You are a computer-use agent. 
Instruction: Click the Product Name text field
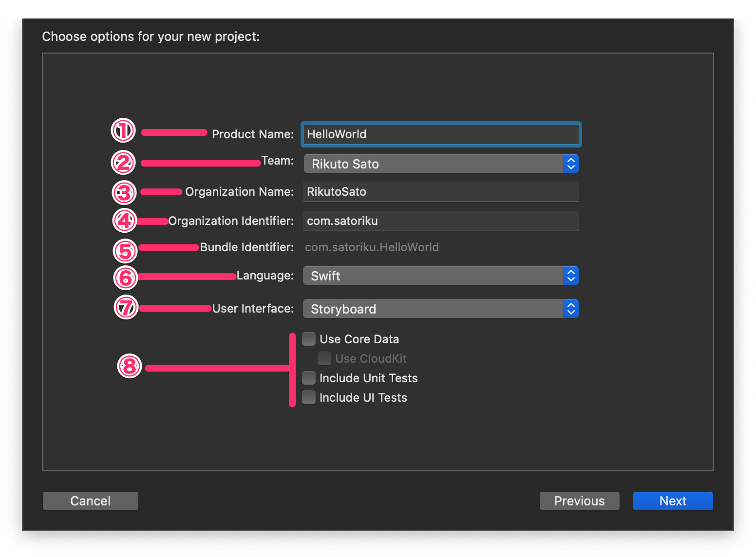(441, 134)
